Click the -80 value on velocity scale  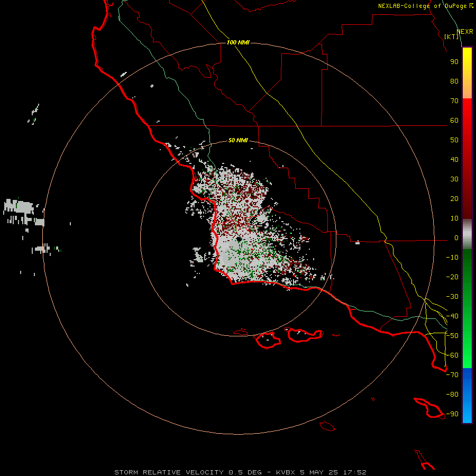(x=452, y=395)
